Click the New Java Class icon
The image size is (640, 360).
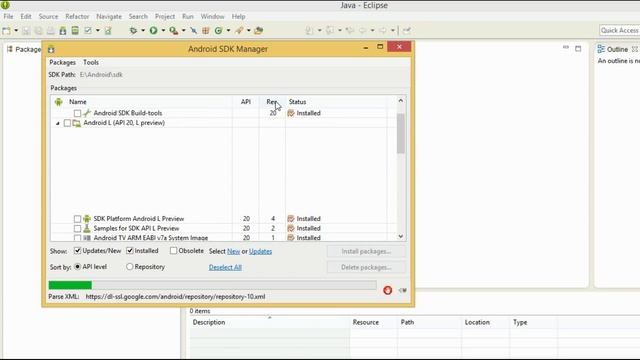218,31
